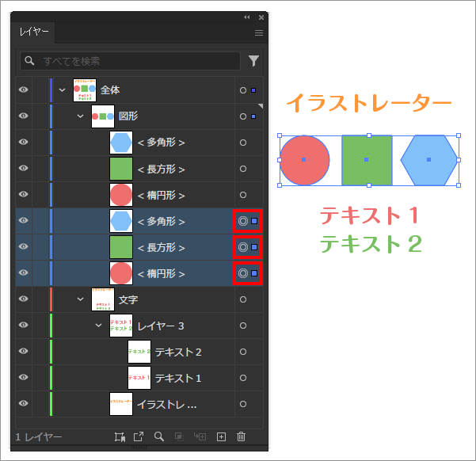The image size is (476, 461).
Task: Collapse the 図形 sublayer chevron
Action: pyautogui.click(x=80, y=116)
